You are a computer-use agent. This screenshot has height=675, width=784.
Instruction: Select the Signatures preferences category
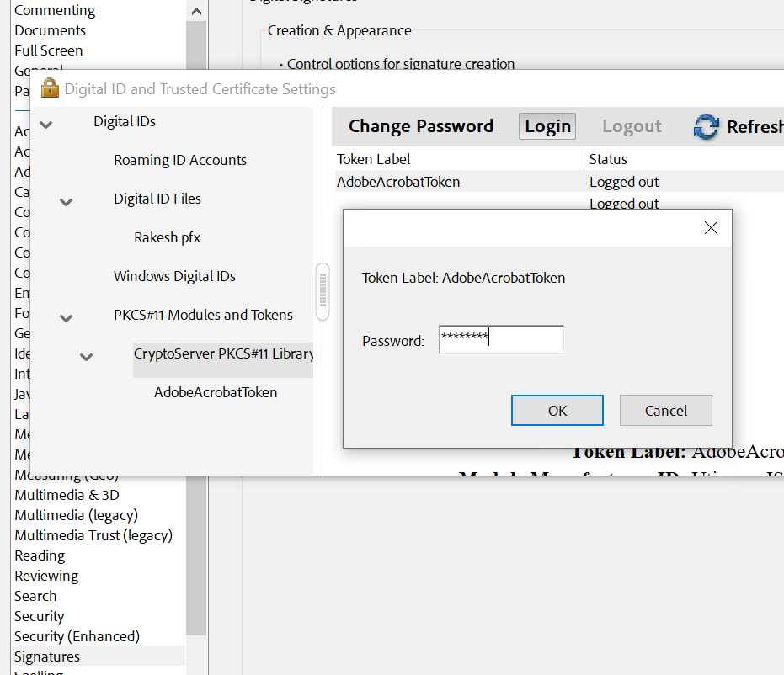click(98, 656)
